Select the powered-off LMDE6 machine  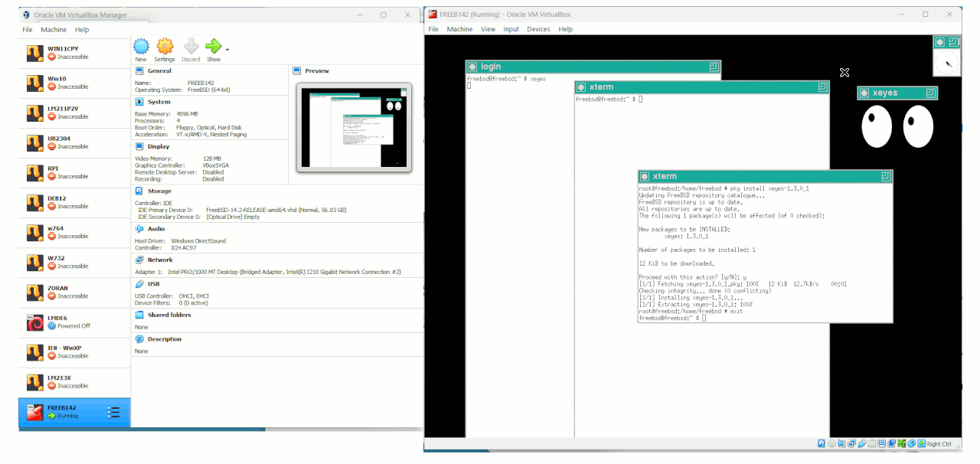click(x=75, y=322)
